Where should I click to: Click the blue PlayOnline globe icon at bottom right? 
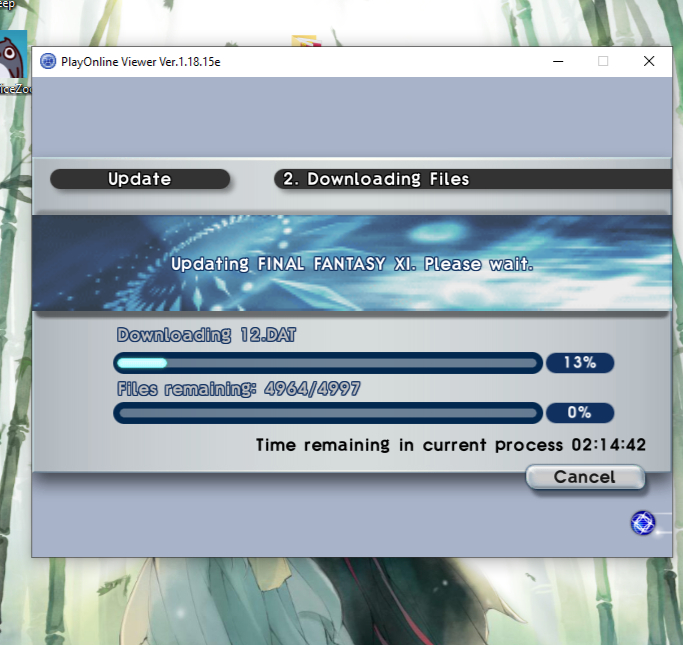642,522
